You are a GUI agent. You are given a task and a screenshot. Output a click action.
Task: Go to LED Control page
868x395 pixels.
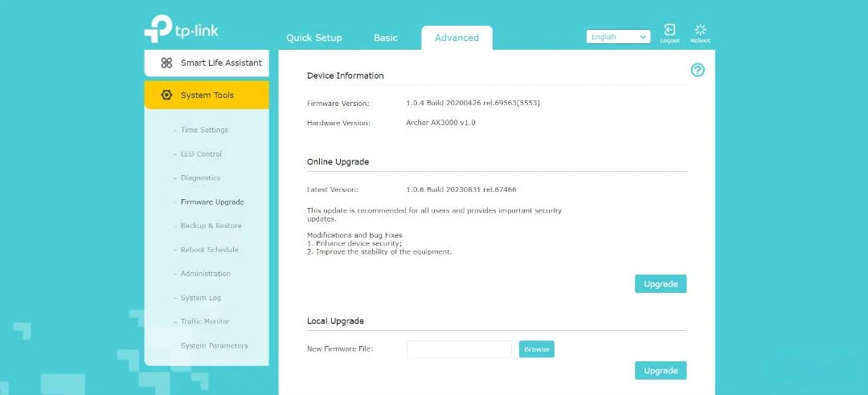coord(201,154)
